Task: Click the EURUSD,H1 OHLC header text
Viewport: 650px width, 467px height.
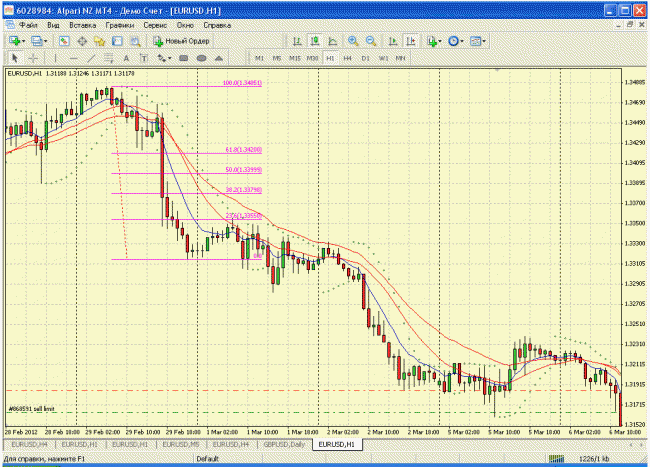Action: [70, 73]
